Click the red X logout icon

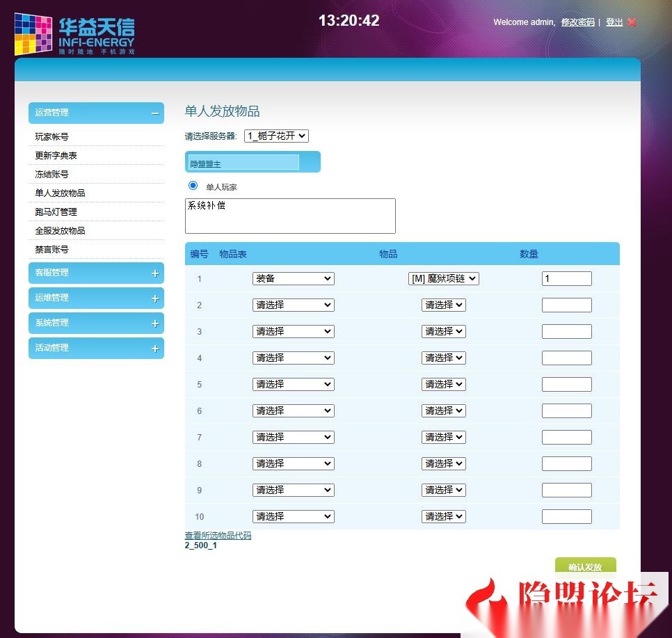(632, 22)
